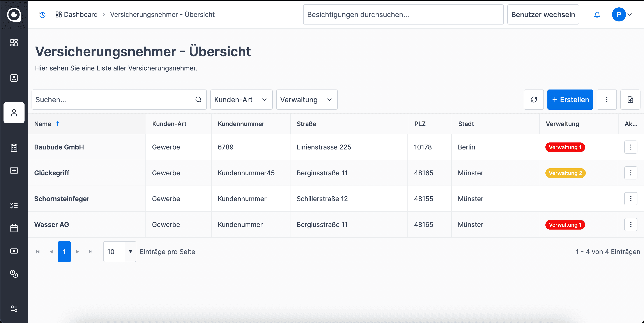644x323 pixels.
Task: Click the export file download icon
Action: pyautogui.click(x=630, y=100)
